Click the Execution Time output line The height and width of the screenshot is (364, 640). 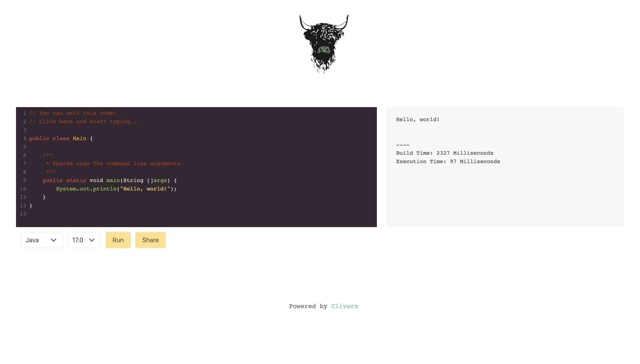point(448,162)
